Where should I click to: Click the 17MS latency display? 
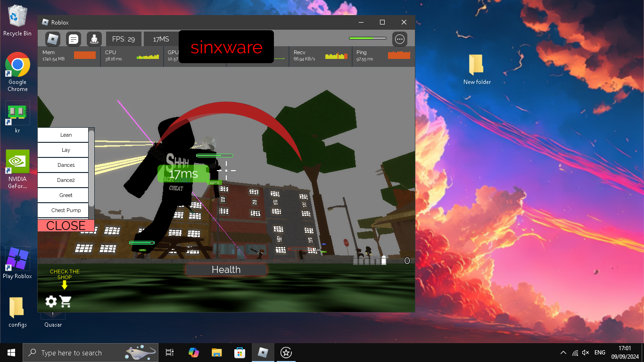tap(161, 39)
